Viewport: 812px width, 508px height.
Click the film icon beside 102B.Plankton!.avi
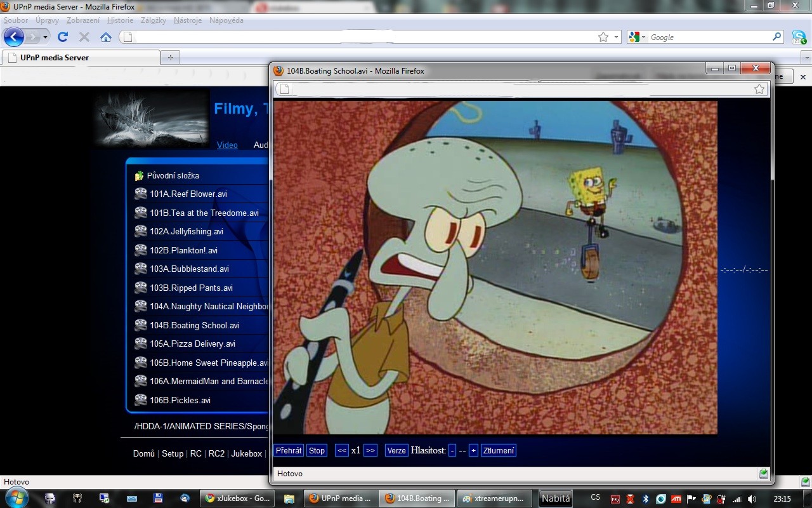click(x=141, y=250)
